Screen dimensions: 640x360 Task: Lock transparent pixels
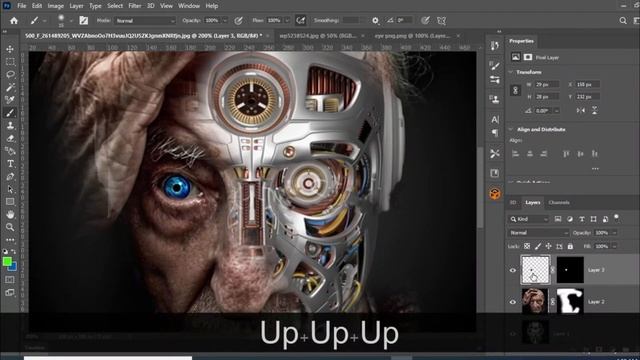coord(527,246)
